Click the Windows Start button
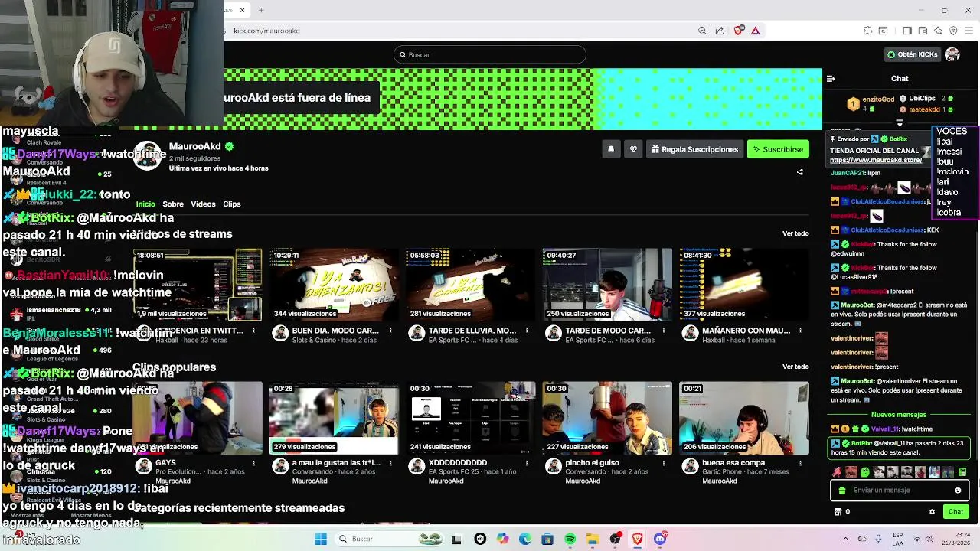980x551 pixels. click(321, 539)
